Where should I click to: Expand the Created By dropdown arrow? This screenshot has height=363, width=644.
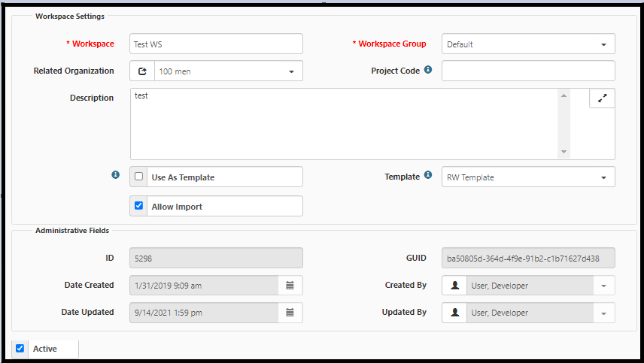[603, 286]
